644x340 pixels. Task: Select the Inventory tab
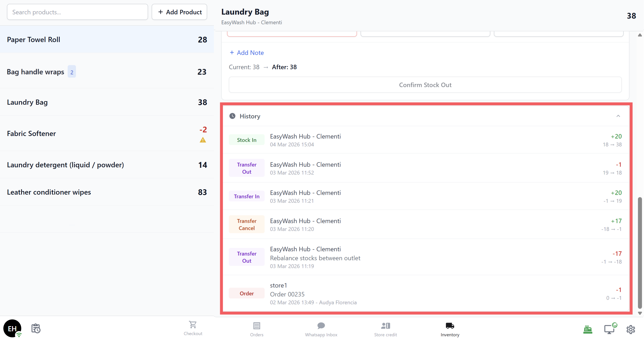(450, 329)
